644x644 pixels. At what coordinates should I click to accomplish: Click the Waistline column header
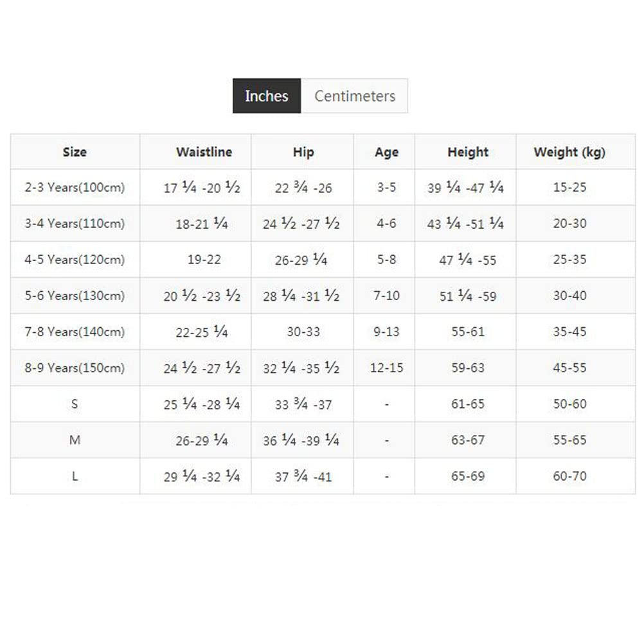[x=204, y=152]
